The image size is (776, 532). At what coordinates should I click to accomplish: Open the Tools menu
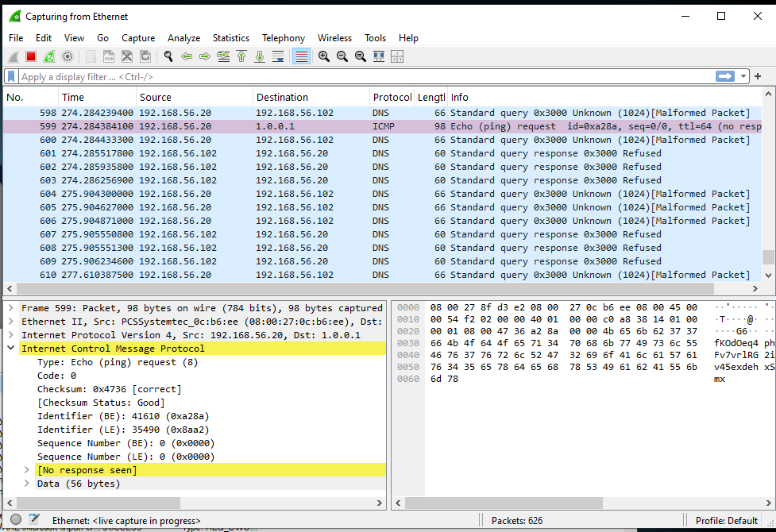click(375, 38)
